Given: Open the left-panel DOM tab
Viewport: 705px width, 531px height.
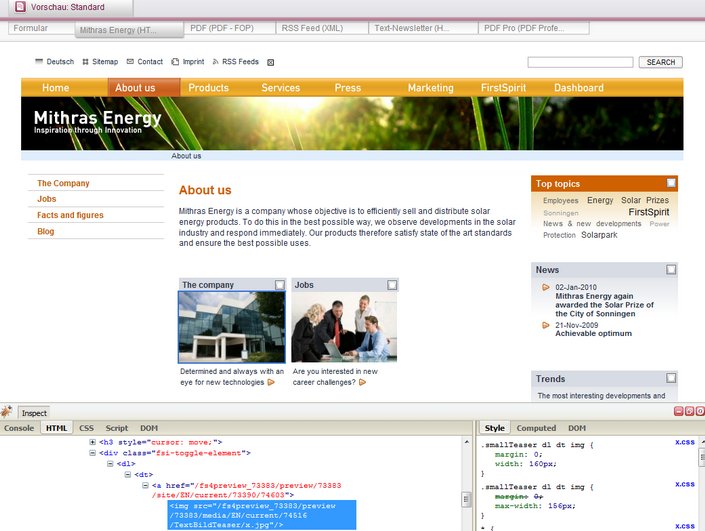Looking at the screenshot, I should (149, 428).
